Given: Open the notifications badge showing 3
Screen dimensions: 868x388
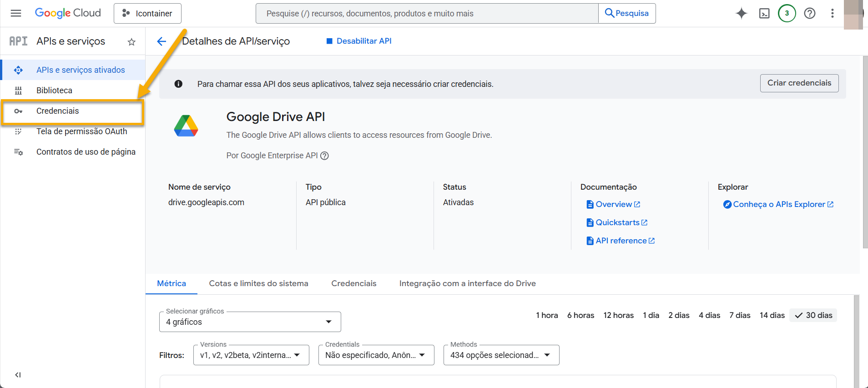Looking at the screenshot, I should (x=787, y=13).
